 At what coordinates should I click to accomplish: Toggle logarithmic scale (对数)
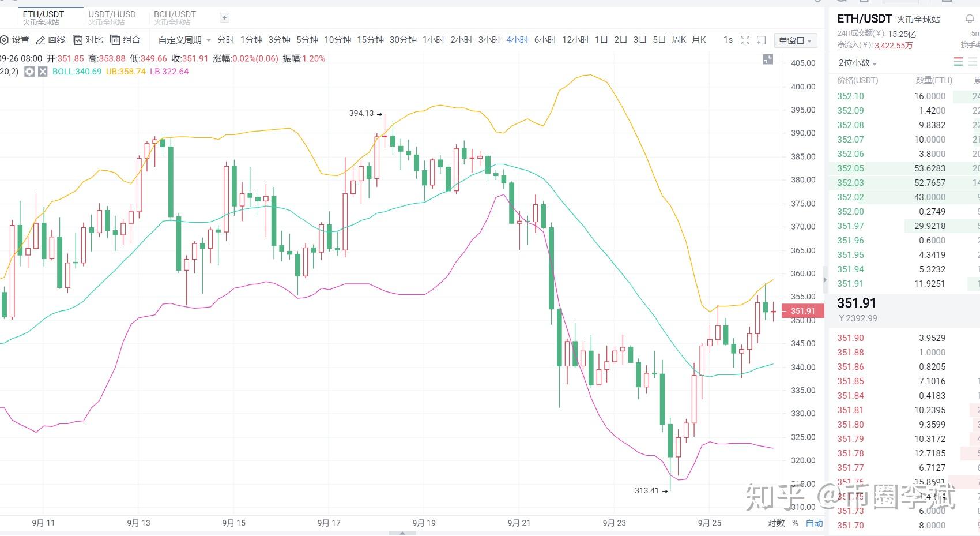[776, 523]
